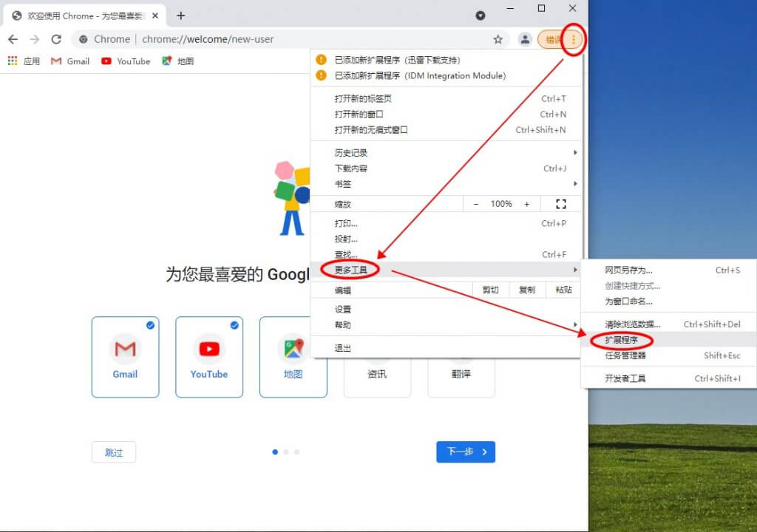Open 开发者工具 from the submenu
This screenshot has width=757, height=532.
(669, 378)
